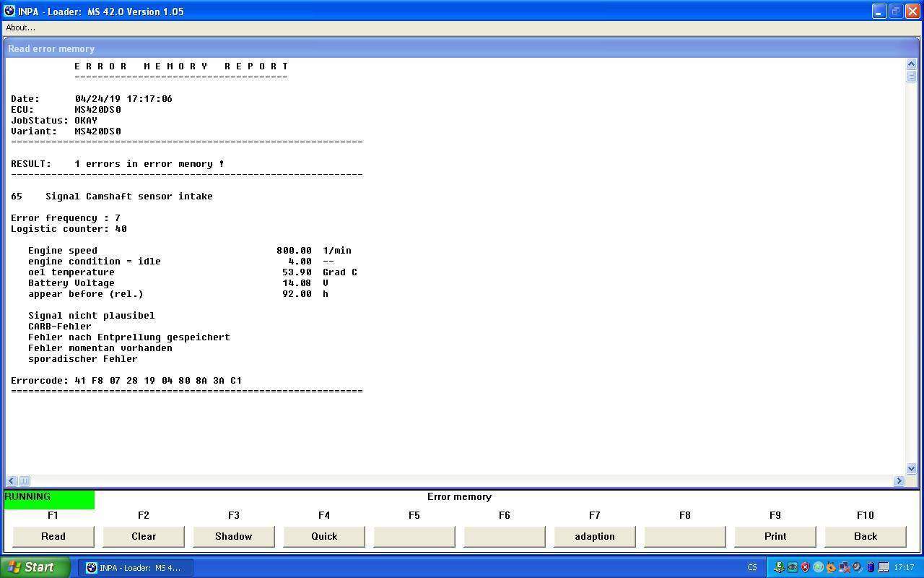Click the blue battery tray icon
Screen dimensions: 924x578
click(x=871, y=567)
